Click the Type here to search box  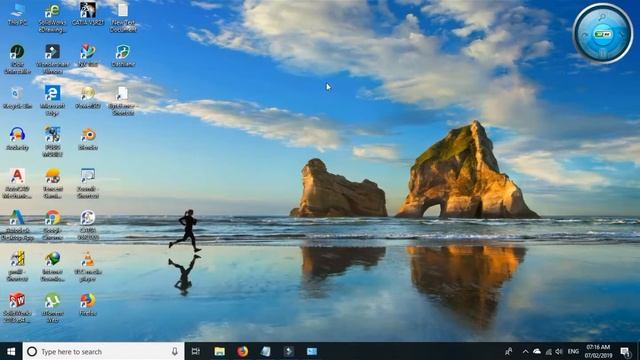(104, 351)
